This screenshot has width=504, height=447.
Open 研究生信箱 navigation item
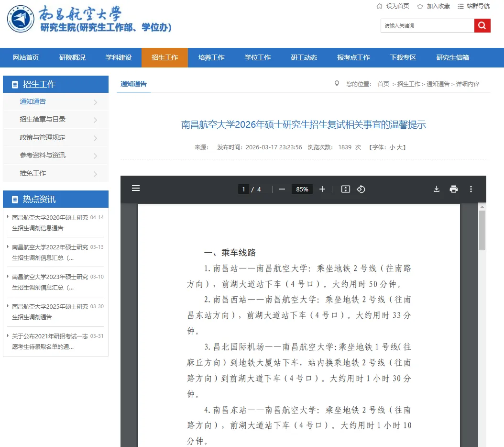coord(452,57)
